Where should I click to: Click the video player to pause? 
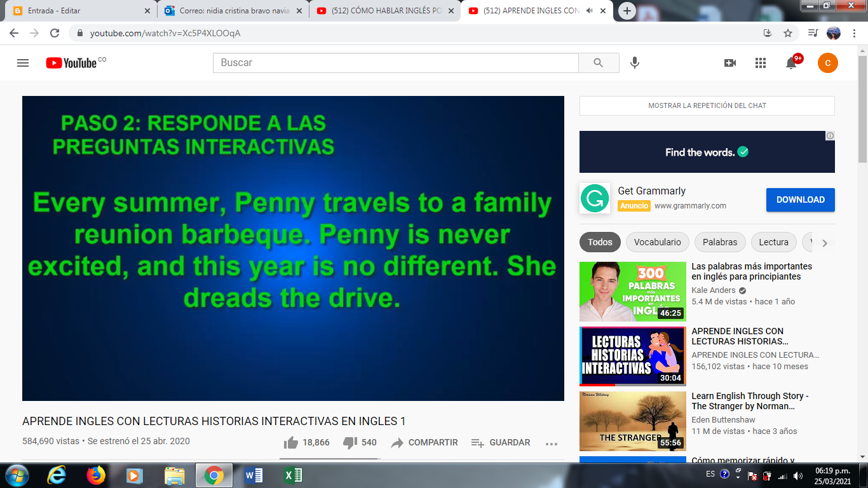point(293,248)
